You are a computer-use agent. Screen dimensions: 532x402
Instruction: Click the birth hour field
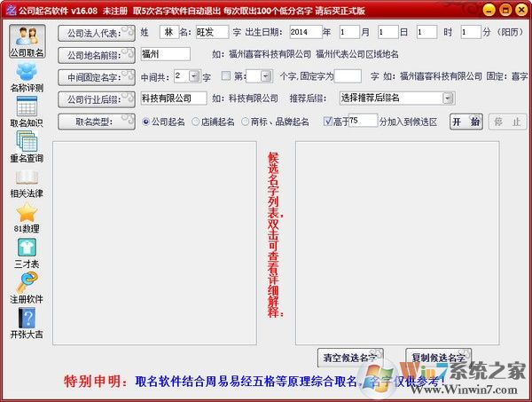tap(426, 32)
